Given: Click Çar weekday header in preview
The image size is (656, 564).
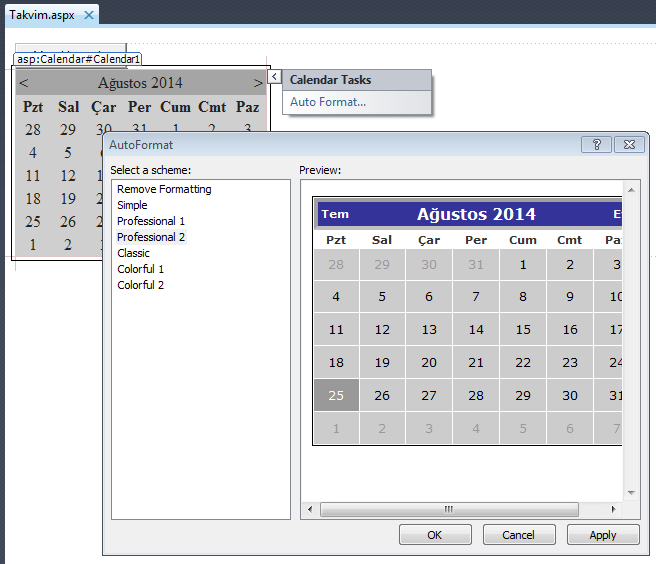Looking at the screenshot, I should pos(429,240).
